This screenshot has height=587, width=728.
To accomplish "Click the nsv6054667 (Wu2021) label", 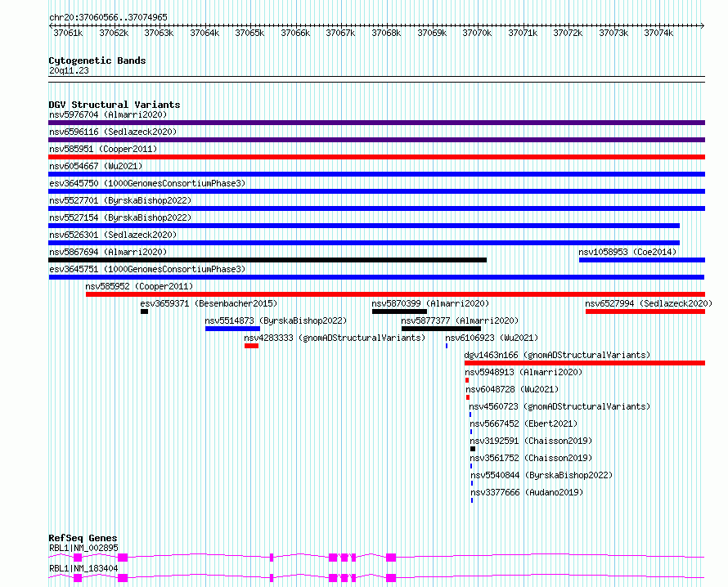I will tap(96, 166).
